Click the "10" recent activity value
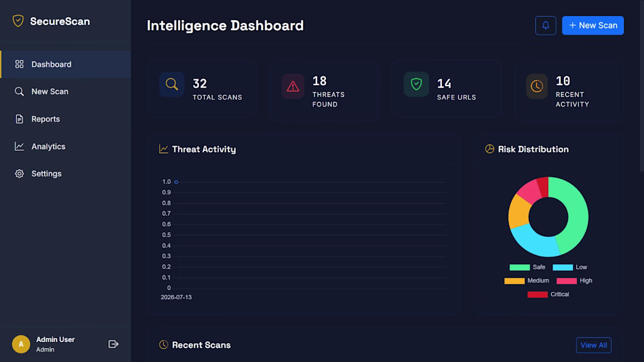The image size is (644, 362). point(563,81)
